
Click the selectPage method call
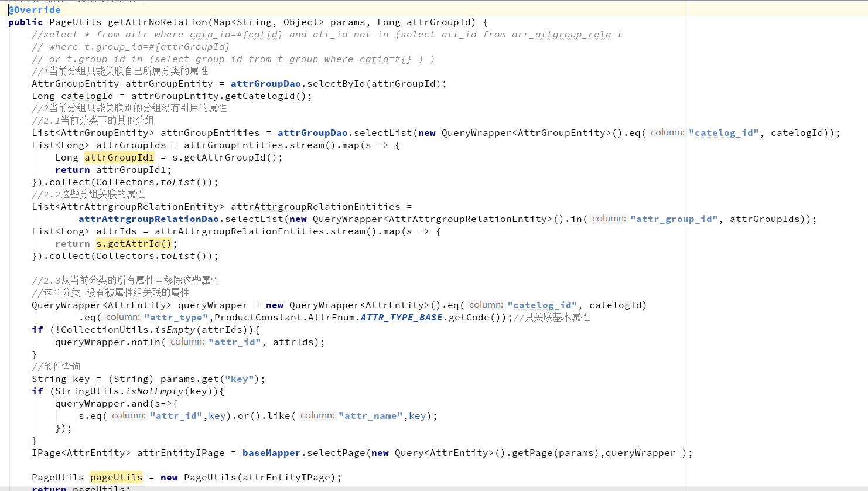[336, 452]
